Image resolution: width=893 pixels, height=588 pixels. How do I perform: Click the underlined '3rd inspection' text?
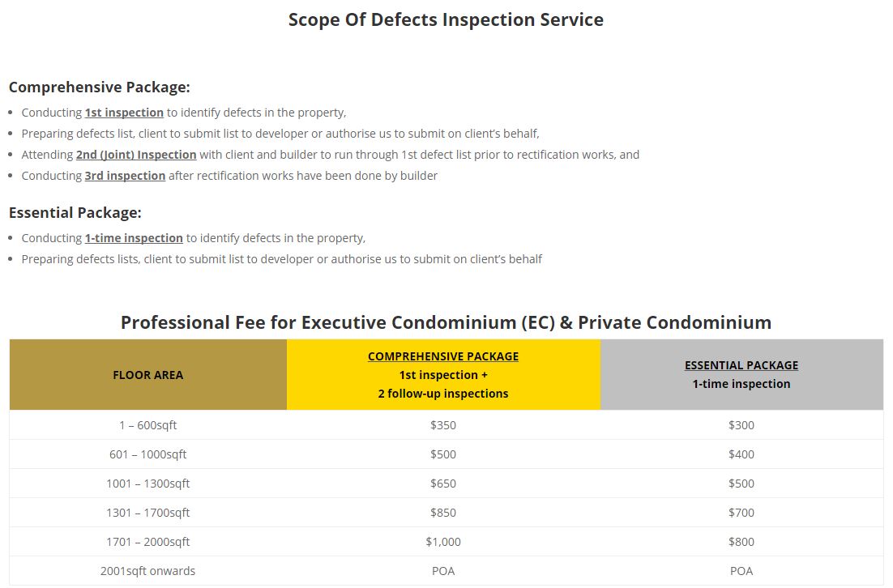pyautogui.click(x=126, y=176)
